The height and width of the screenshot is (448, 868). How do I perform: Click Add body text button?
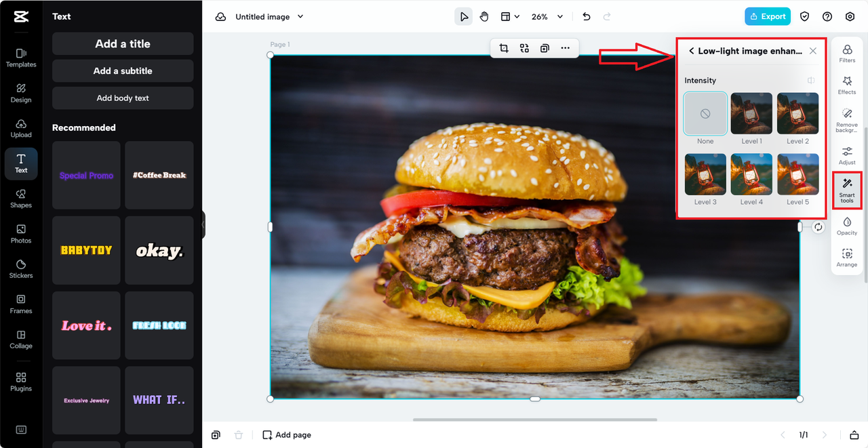coord(123,98)
